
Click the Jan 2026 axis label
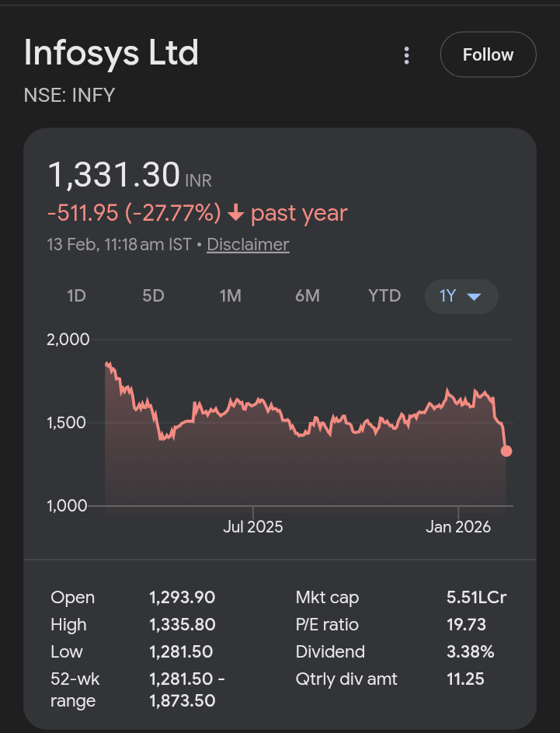pos(458,527)
